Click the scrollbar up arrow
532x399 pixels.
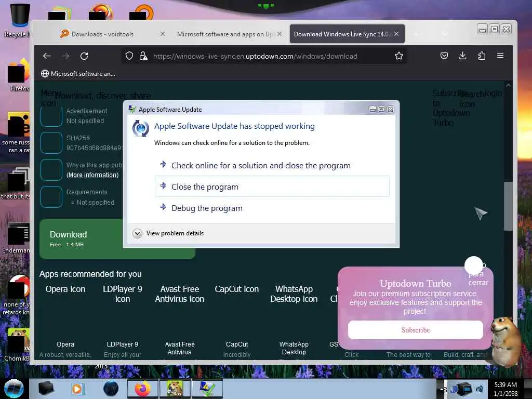508,85
